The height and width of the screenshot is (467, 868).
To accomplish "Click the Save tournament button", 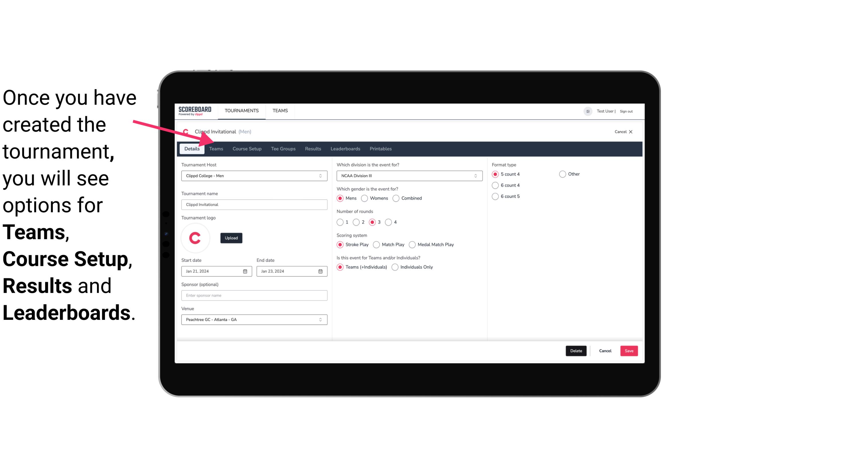I will (629, 351).
